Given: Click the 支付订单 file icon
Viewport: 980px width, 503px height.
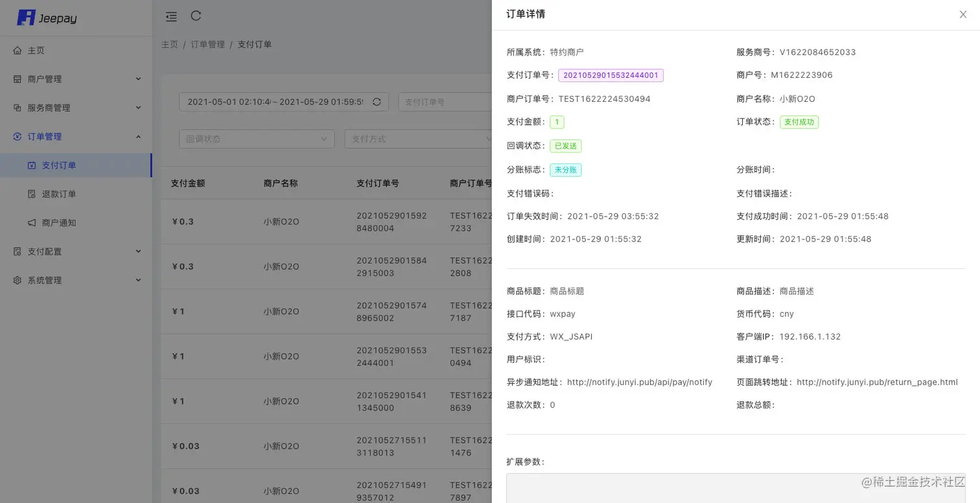Looking at the screenshot, I should 32,165.
